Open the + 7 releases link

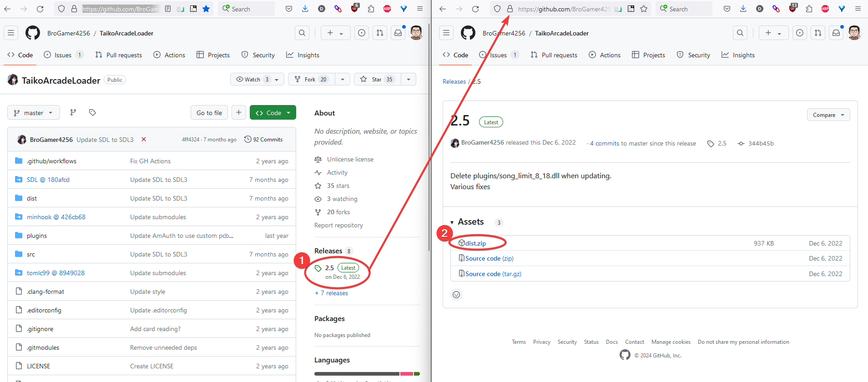click(331, 293)
